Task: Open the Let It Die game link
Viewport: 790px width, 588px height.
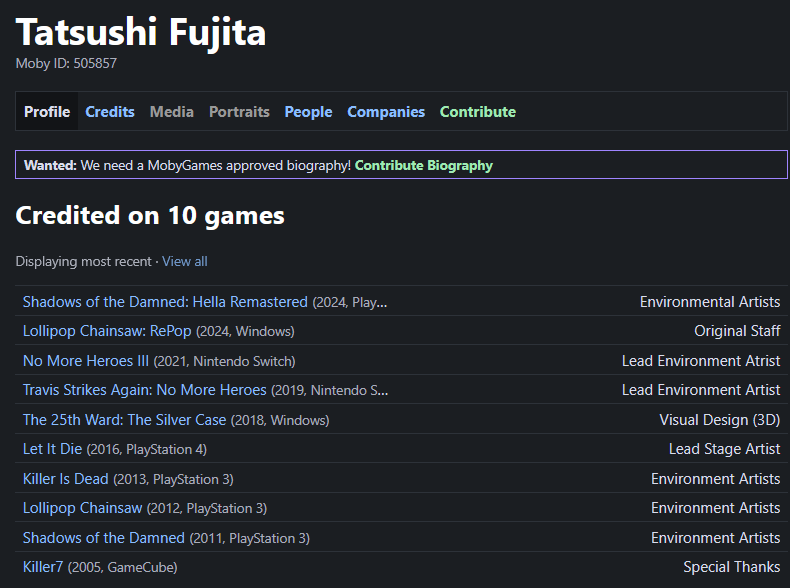Action: tap(52, 448)
